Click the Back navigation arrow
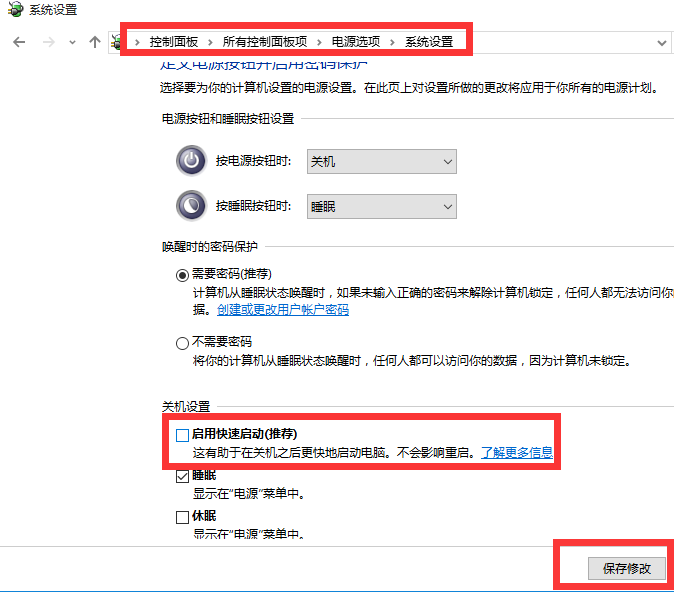This screenshot has height=592, width=674. click(x=20, y=42)
